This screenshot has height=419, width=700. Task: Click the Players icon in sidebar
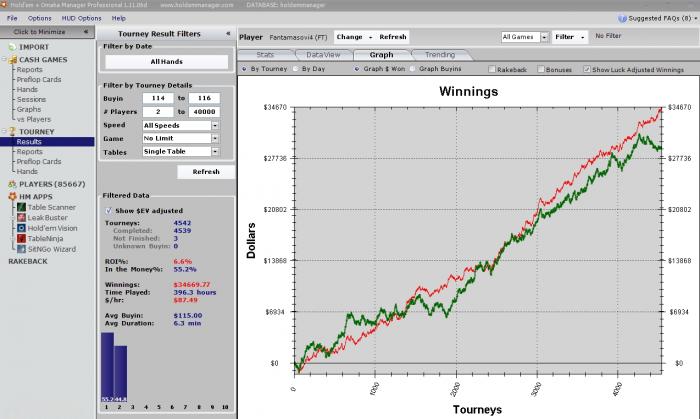(x=12, y=184)
